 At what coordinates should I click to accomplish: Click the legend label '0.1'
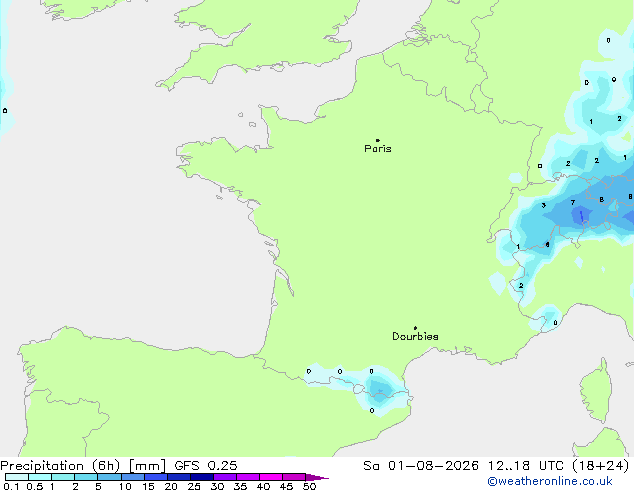pyautogui.click(x=11, y=486)
